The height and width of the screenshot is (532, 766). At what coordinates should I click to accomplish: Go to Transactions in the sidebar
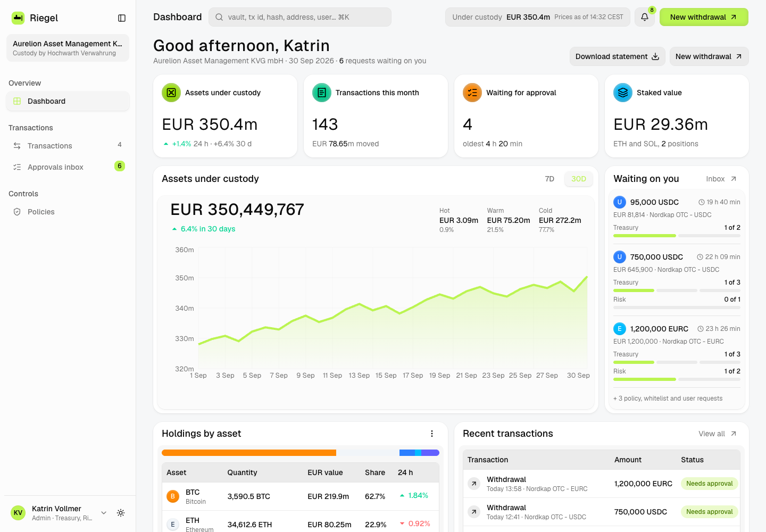[x=68, y=146]
